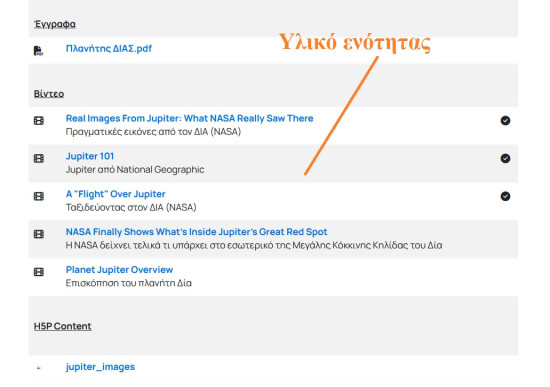Toggle completion checkmark for Jupiter 101
This screenshot has height=387, width=550.
coord(505,158)
